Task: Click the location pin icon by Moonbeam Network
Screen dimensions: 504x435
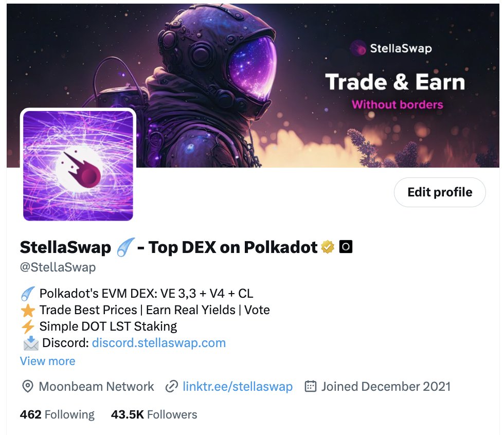Action: pos(28,386)
